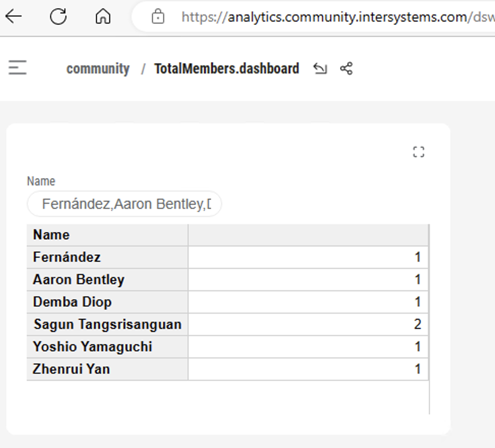Share the dashboard with the share icon

coord(346,68)
